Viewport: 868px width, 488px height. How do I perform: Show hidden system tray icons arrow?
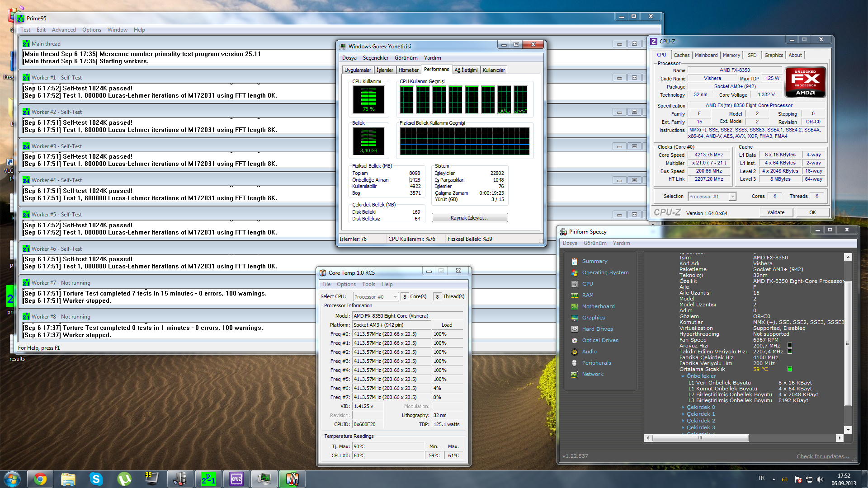(774, 479)
